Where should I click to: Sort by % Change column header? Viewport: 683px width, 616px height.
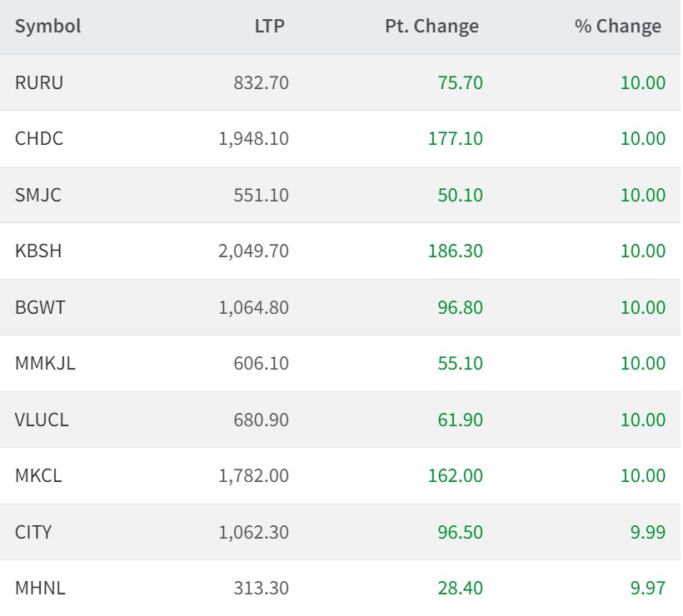coord(617,26)
